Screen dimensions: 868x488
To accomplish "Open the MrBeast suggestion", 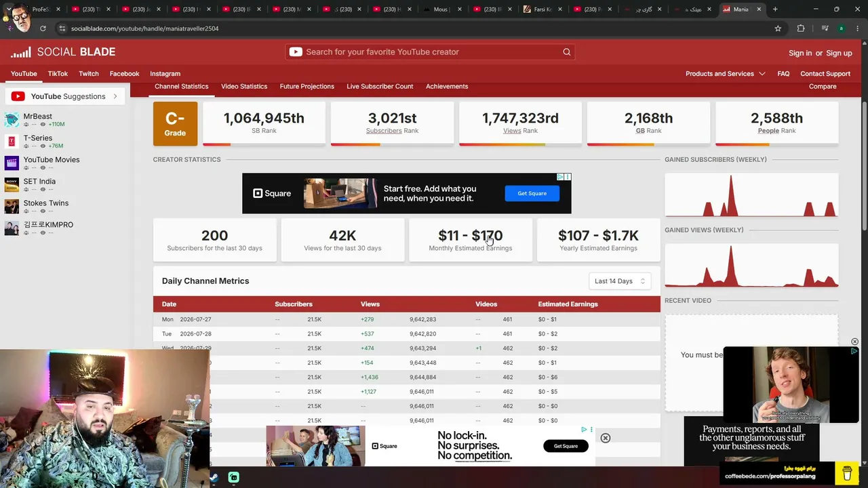I will (38, 117).
